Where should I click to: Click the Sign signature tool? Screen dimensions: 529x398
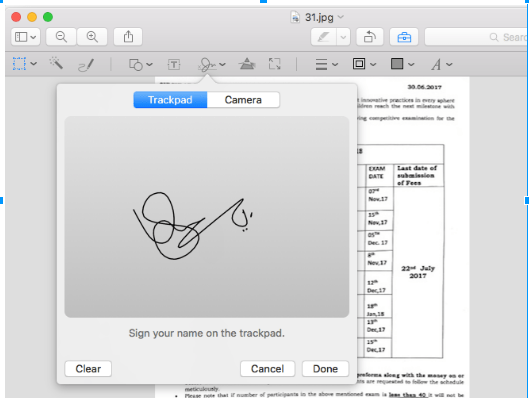[x=207, y=64]
